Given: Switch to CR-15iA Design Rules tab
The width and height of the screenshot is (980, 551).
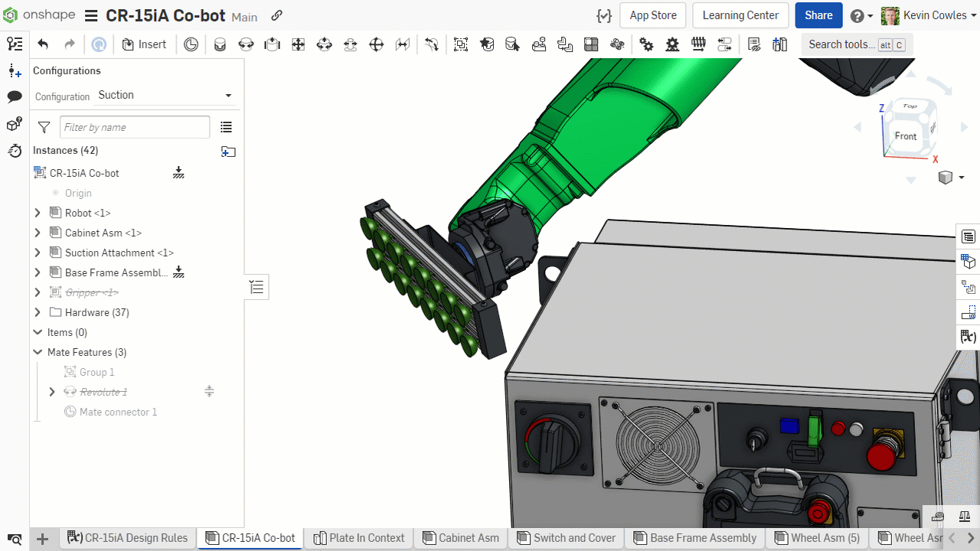Looking at the screenshot, I should click(128, 538).
